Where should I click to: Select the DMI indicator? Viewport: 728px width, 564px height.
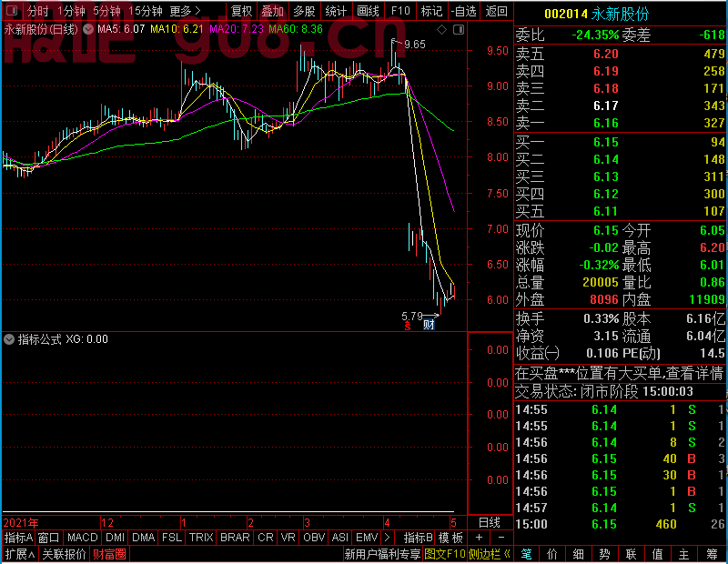point(115,538)
